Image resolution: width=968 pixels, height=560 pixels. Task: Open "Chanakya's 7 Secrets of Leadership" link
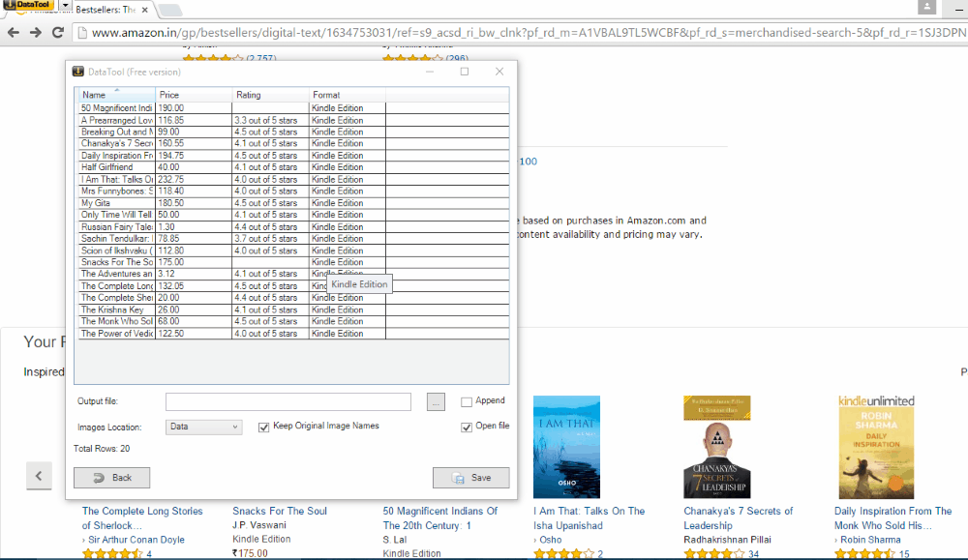[x=739, y=518]
